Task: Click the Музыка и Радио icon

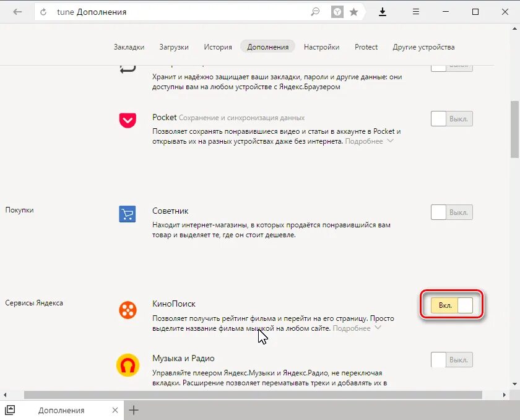Action: pyautogui.click(x=128, y=365)
